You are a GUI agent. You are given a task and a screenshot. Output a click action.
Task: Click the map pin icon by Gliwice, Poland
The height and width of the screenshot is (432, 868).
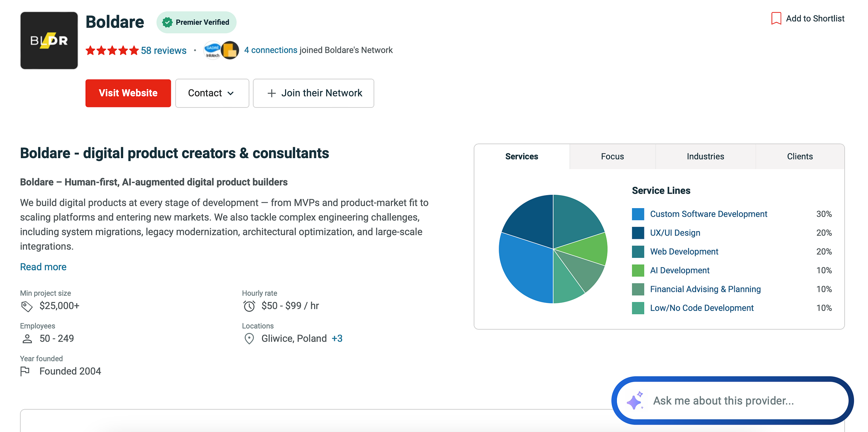pos(249,339)
